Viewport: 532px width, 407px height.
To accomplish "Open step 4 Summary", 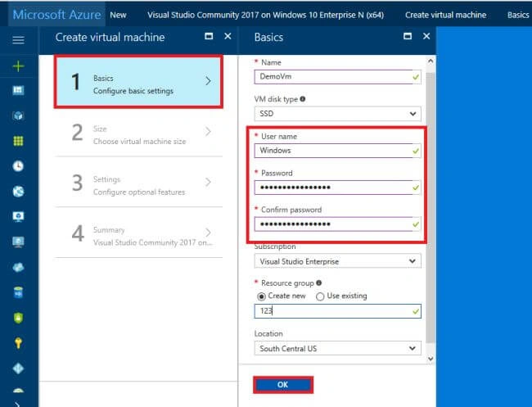I will pyautogui.click(x=138, y=233).
